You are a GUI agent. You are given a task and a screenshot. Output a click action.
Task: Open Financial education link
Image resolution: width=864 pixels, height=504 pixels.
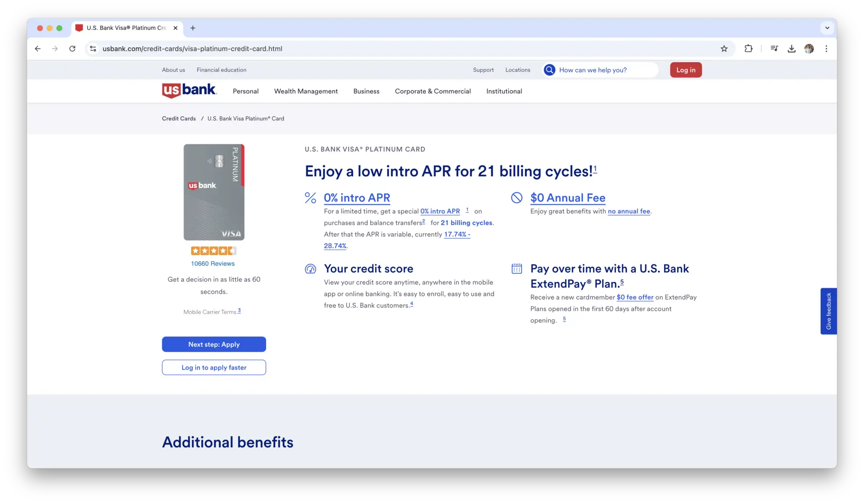click(221, 70)
